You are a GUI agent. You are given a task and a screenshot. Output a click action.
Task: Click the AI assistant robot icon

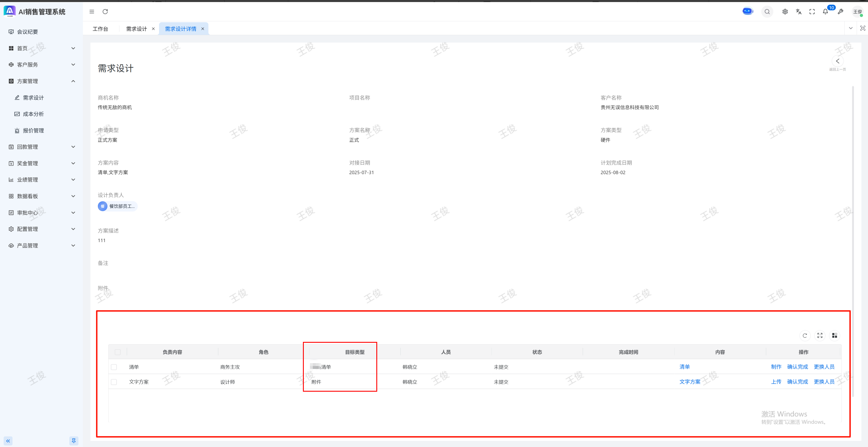[747, 11]
